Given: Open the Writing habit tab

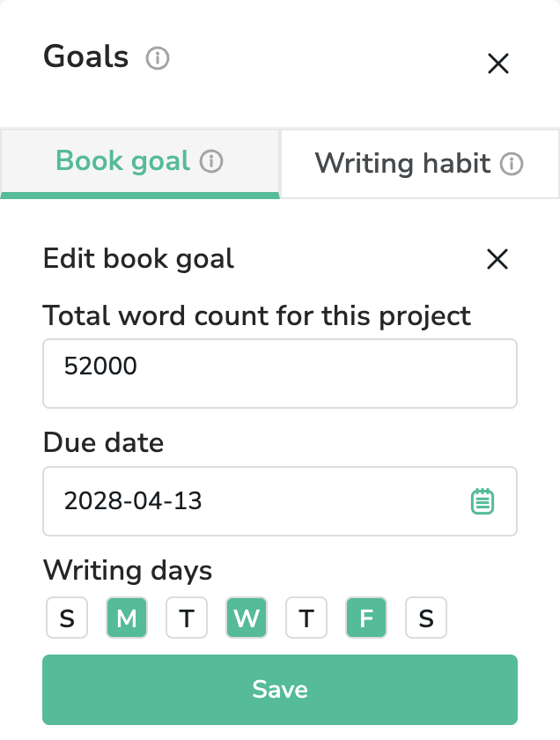Looking at the screenshot, I should pyautogui.click(x=402, y=164).
